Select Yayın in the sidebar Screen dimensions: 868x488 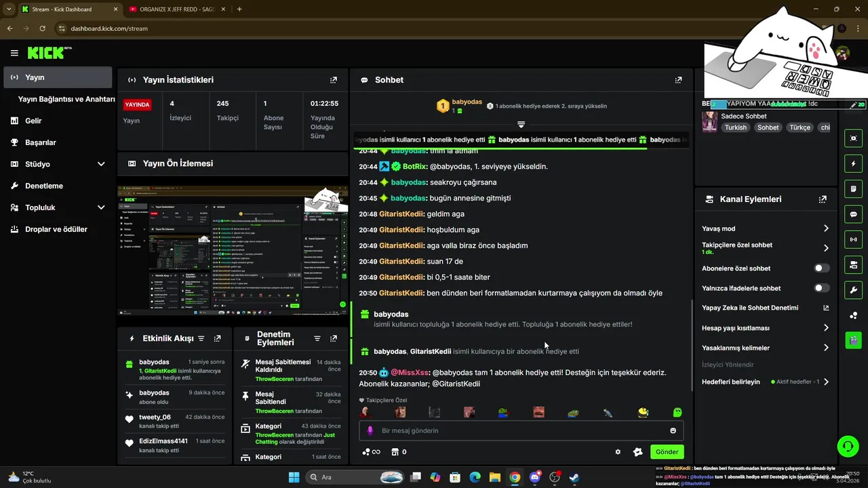tap(58, 77)
